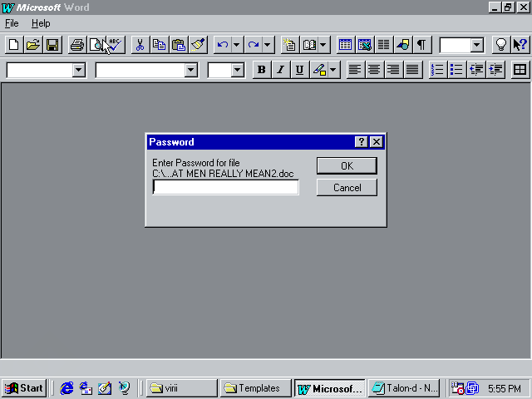Switch to the virii folder taskbar button
Screen dimensions: 532x399
(x=182, y=388)
